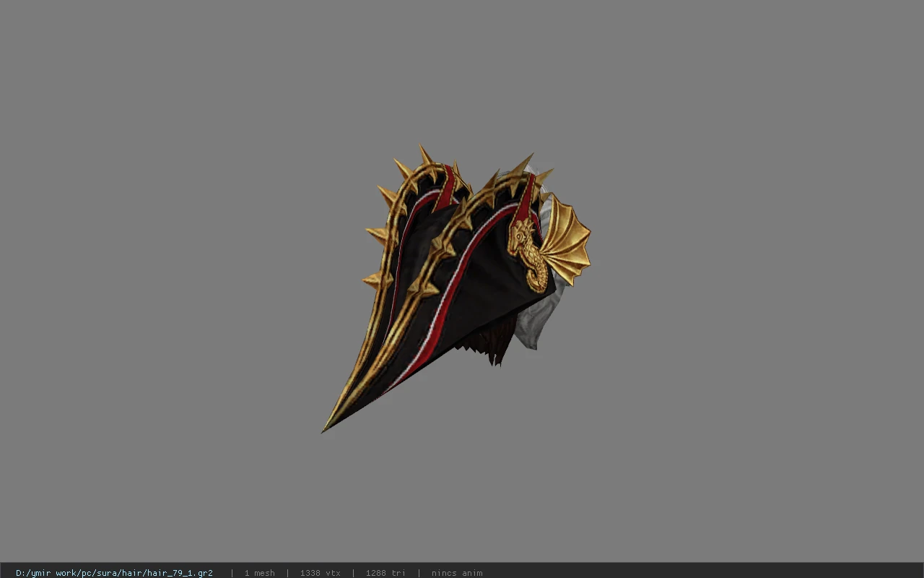
Task: Select the "1338 vtx" vertex count
Action: [x=320, y=573]
